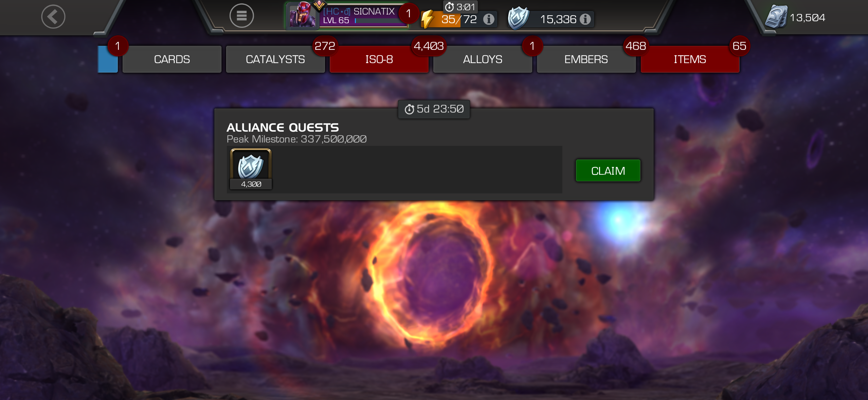Tap the 4,300 loyalty reward item
The image size is (868, 400).
click(251, 169)
